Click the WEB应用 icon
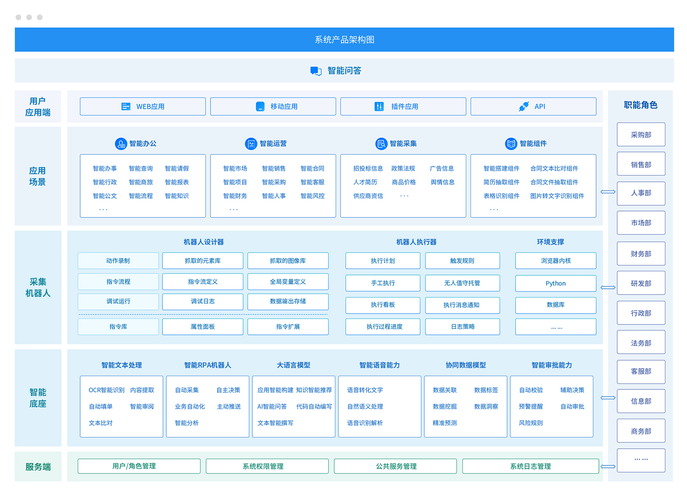This screenshot has height=500, width=687. pyautogui.click(x=126, y=106)
